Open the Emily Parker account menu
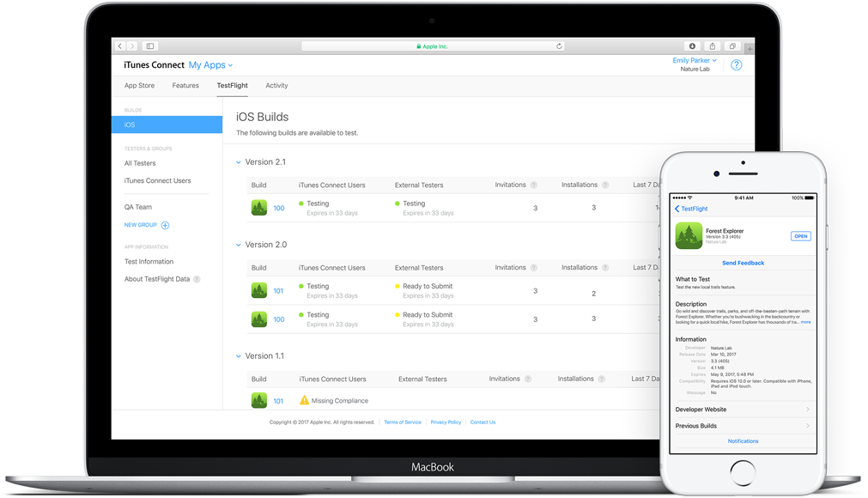This screenshot has height=498, width=868. (695, 60)
